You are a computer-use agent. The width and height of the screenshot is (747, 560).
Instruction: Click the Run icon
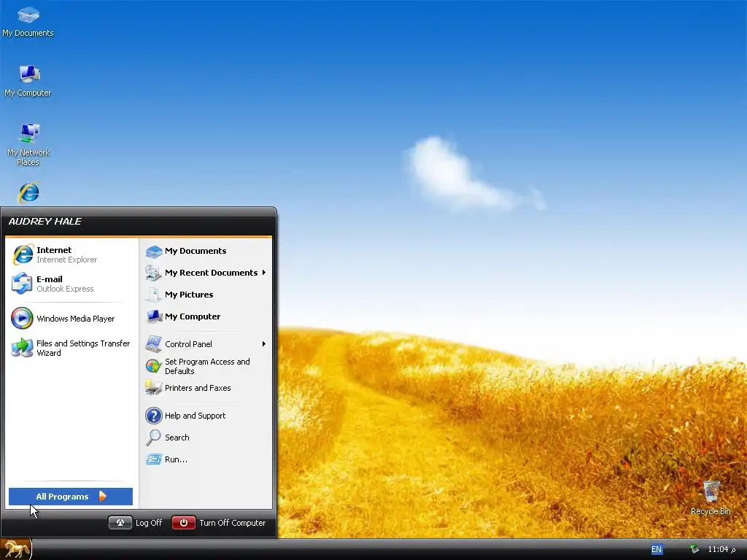(x=153, y=459)
